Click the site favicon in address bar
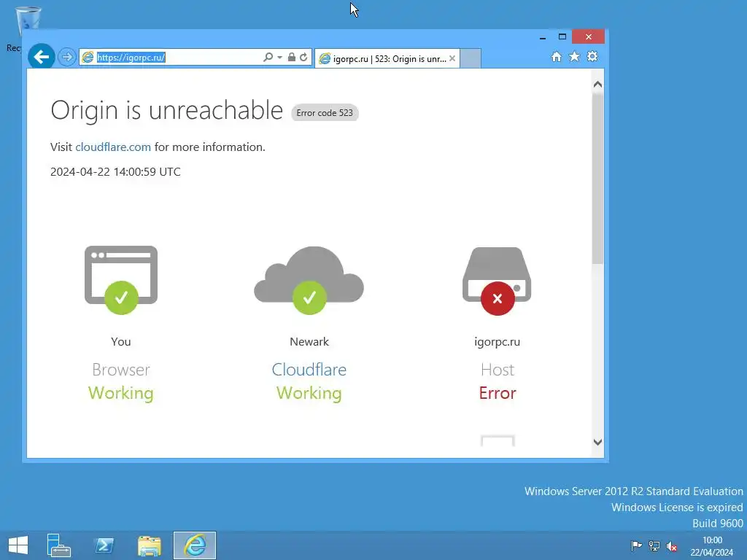747x560 pixels. click(88, 57)
